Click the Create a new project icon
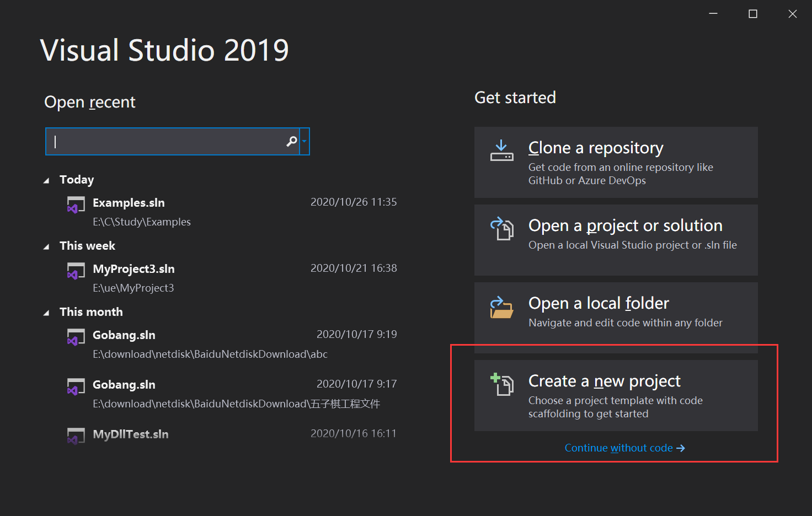The image size is (812, 516). (502, 384)
